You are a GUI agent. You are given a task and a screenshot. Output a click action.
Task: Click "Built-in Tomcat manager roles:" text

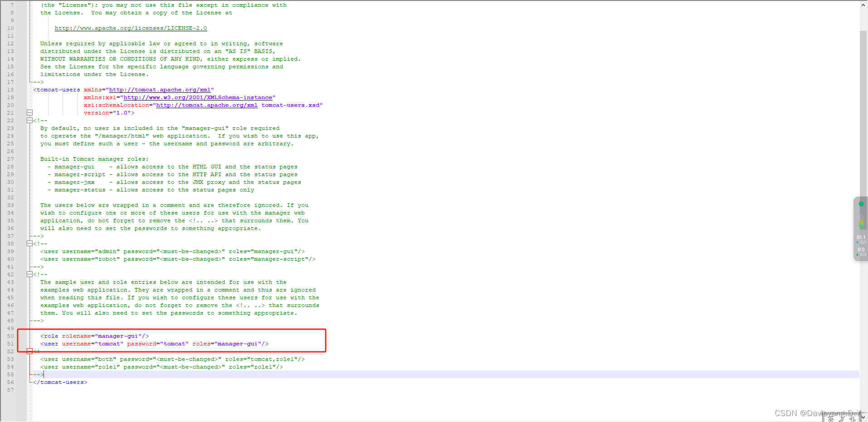click(95, 159)
